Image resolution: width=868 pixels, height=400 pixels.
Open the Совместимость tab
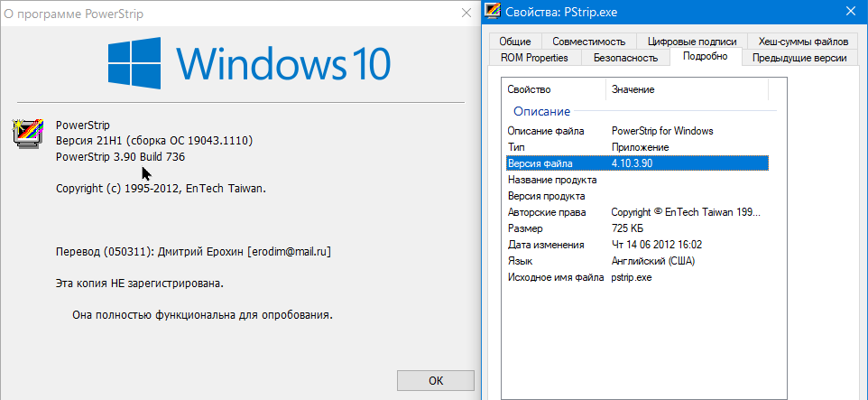pos(588,42)
